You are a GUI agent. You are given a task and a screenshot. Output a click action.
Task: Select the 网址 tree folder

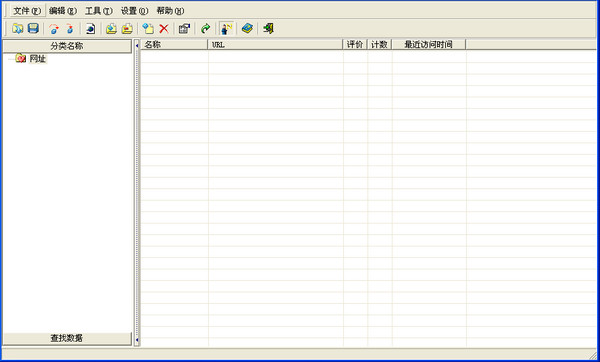pyautogui.click(x=38, y=59)
